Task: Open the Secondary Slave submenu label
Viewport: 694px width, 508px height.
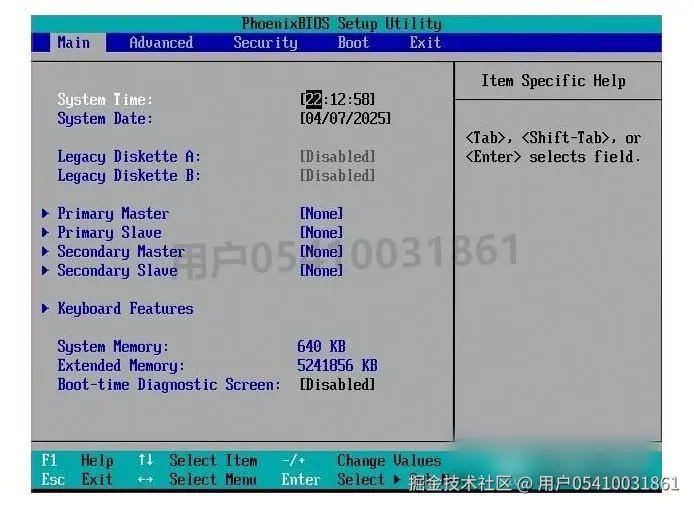Action: (117, 271)
